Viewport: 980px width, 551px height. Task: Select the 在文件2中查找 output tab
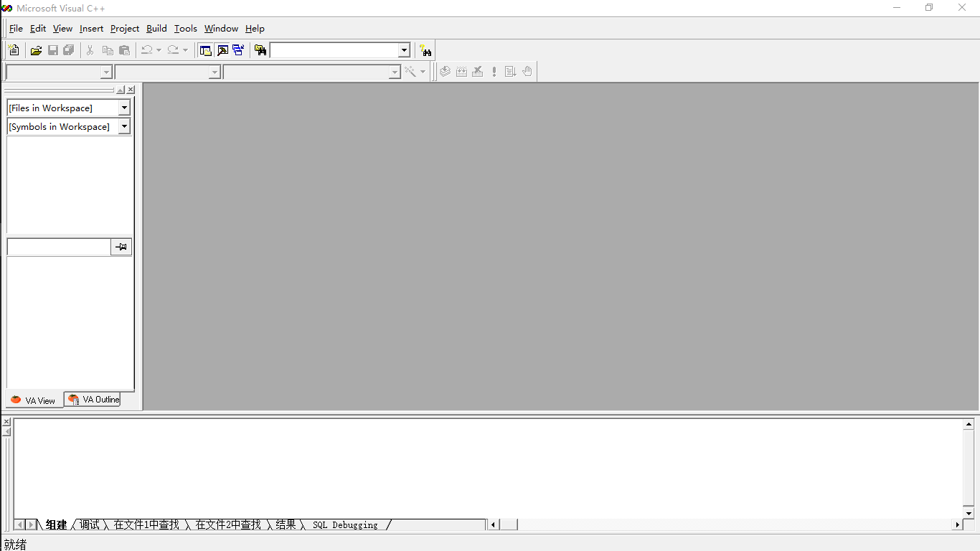[x=228, y=525]
